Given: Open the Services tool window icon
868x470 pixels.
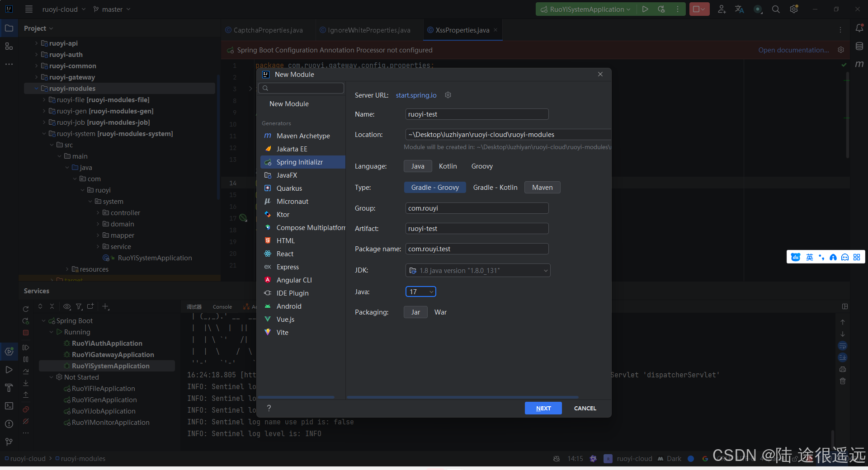Looking at the screenshot, I should 9,351.
